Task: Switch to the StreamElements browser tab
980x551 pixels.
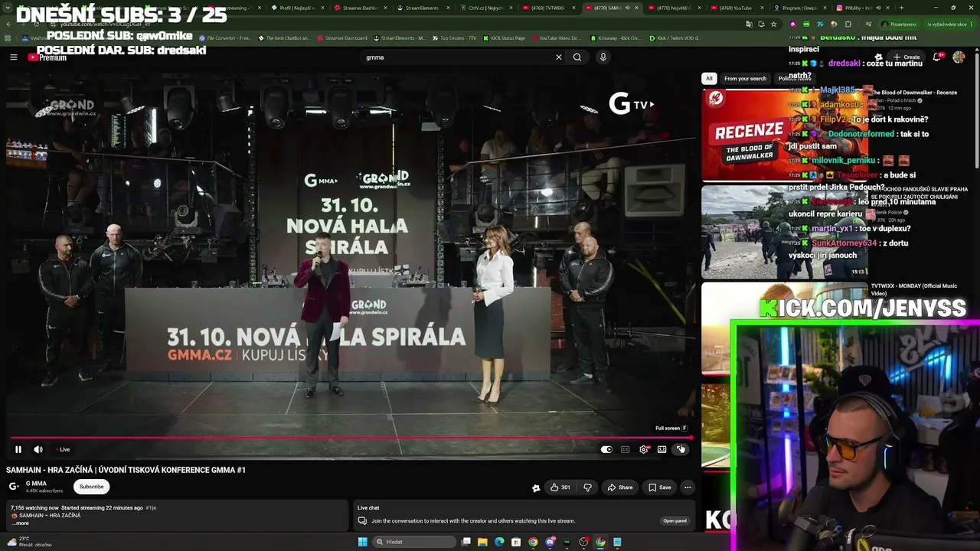Action: [x=423, y=8]
